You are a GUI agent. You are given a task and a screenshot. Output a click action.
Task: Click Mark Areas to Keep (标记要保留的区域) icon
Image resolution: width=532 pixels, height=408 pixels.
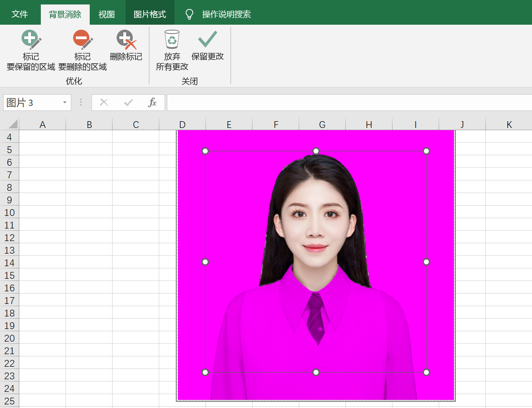31,39
